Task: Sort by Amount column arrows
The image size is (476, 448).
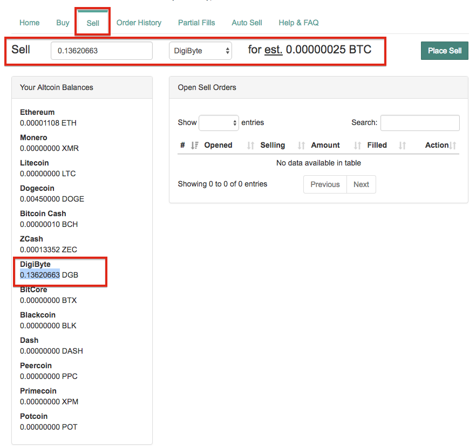Action: pos(357,146)
